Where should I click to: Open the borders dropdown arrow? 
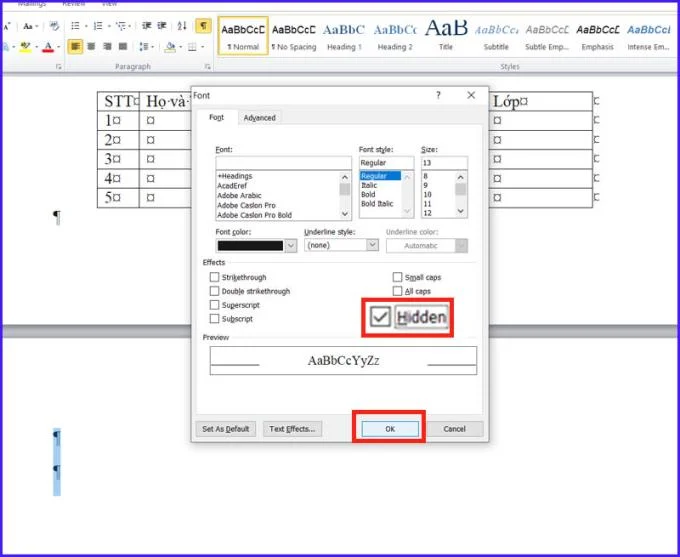click(x=203, y=47)
